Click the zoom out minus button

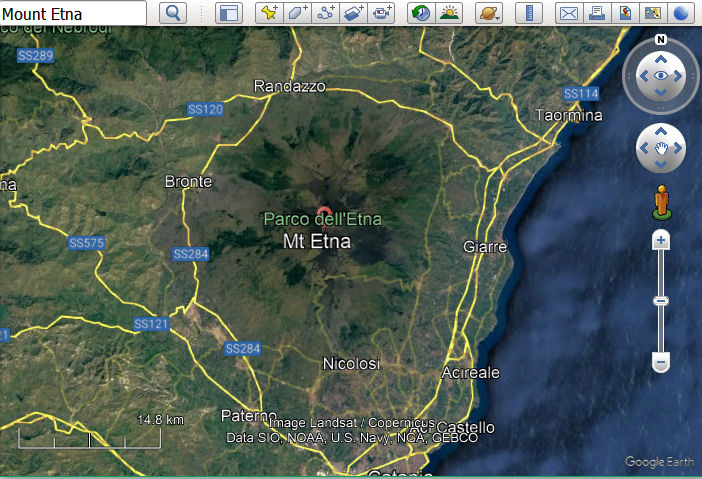(x=660, y=361)
